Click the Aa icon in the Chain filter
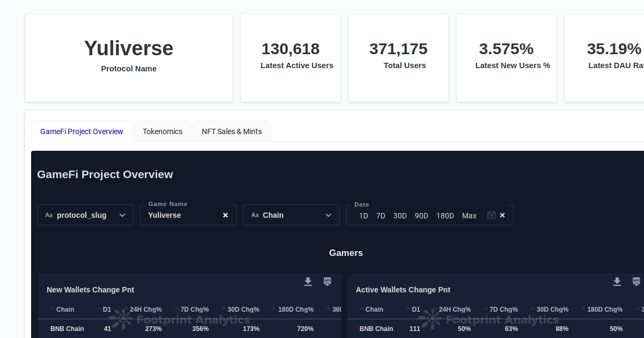Screen dimensions: 644x338 (x=255, y=215)
